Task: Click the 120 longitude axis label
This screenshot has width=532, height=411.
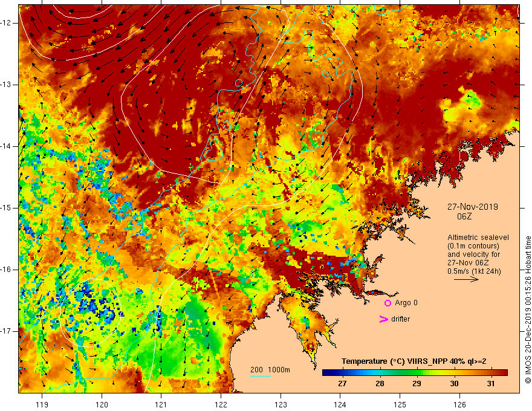Action: click(102, 404)
